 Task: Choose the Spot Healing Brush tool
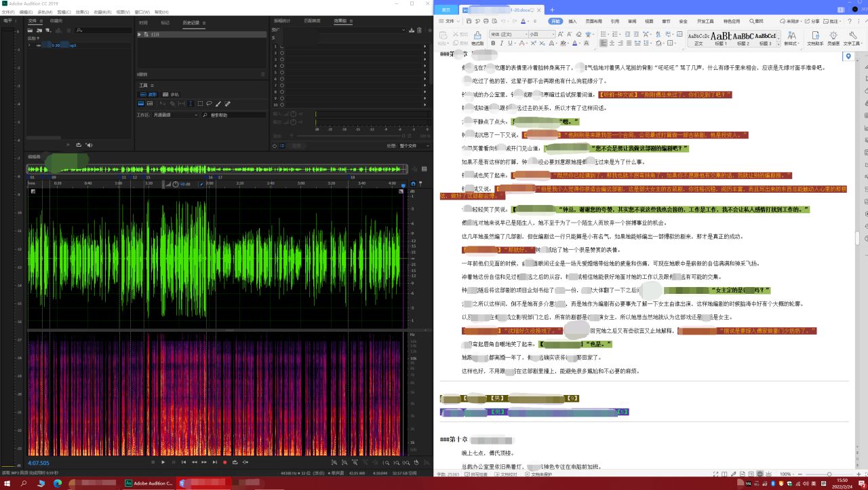click(227, 104)
